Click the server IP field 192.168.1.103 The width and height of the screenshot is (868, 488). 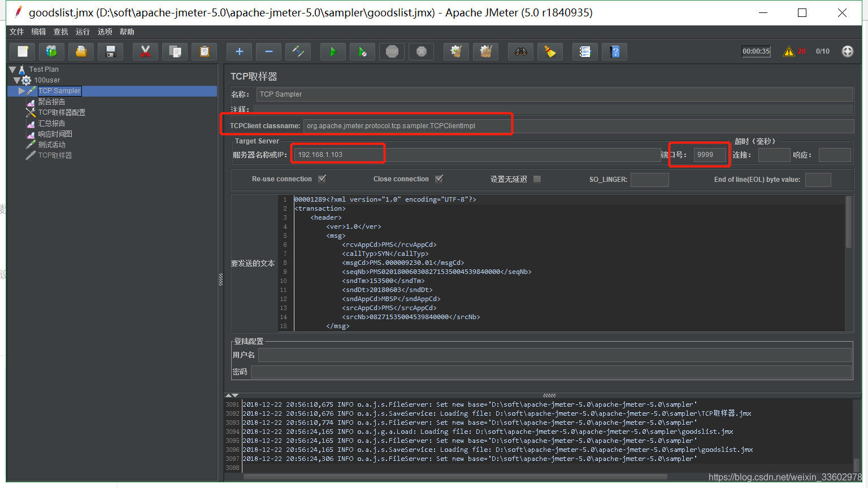[477, 155]
